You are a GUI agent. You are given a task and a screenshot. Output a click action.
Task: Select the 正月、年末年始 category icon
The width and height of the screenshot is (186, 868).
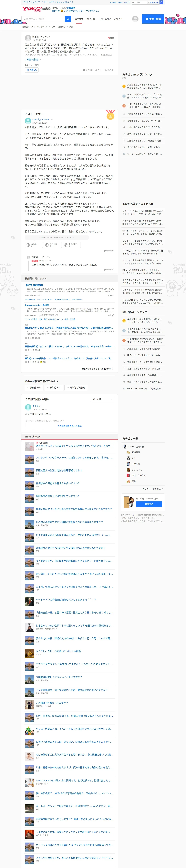point(128,475)
